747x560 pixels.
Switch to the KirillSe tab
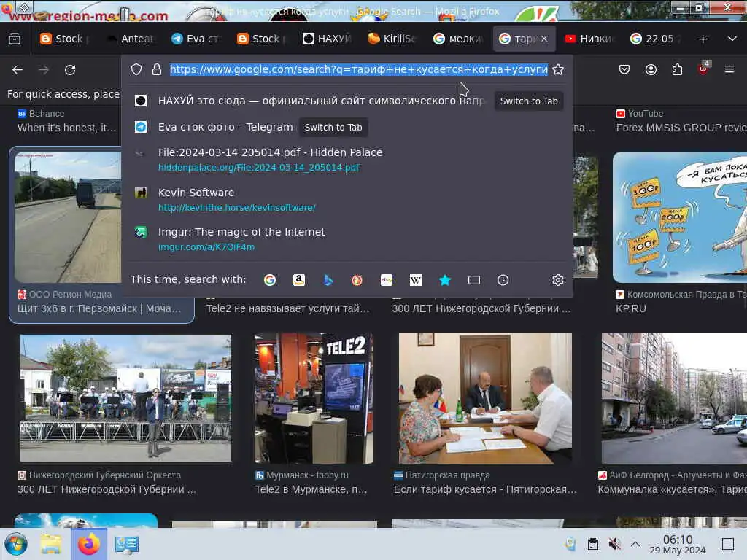(393, 39)
